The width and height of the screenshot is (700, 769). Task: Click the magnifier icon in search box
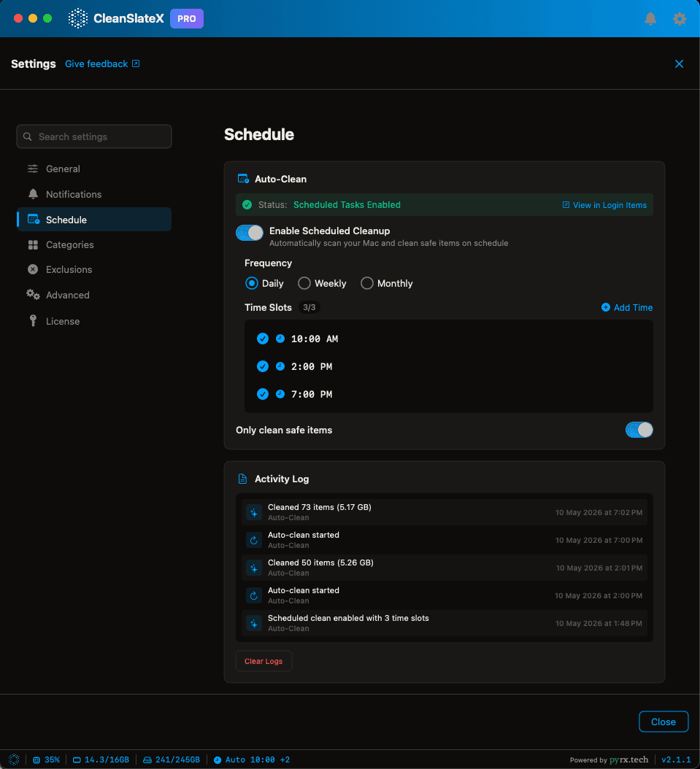tap(28, 136)
